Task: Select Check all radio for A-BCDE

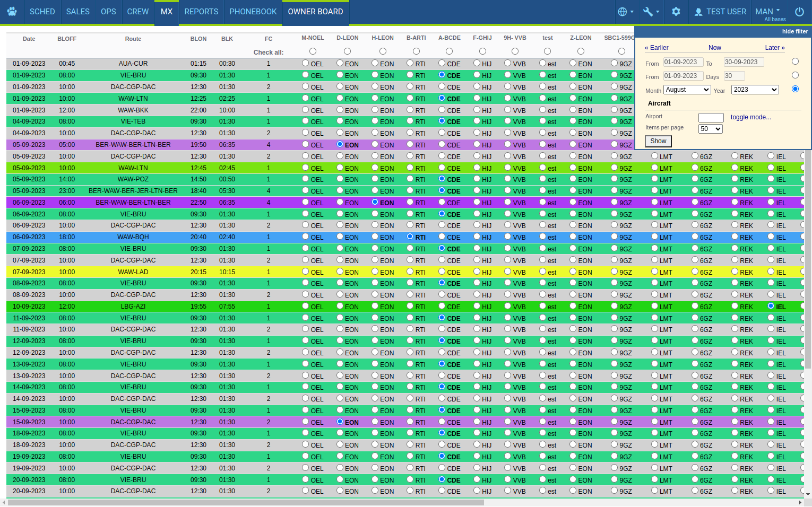Action: click(449, 51)
